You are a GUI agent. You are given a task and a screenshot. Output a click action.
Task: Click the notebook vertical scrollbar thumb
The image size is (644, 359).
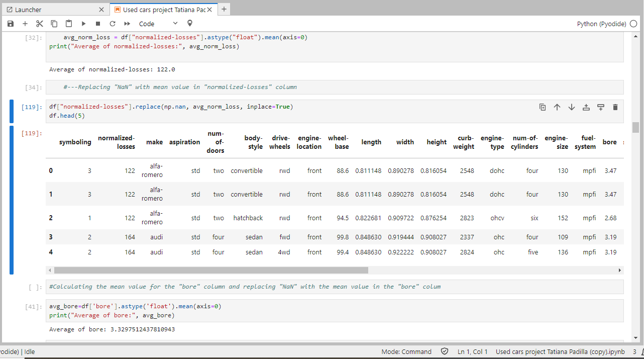pos(635,127)
